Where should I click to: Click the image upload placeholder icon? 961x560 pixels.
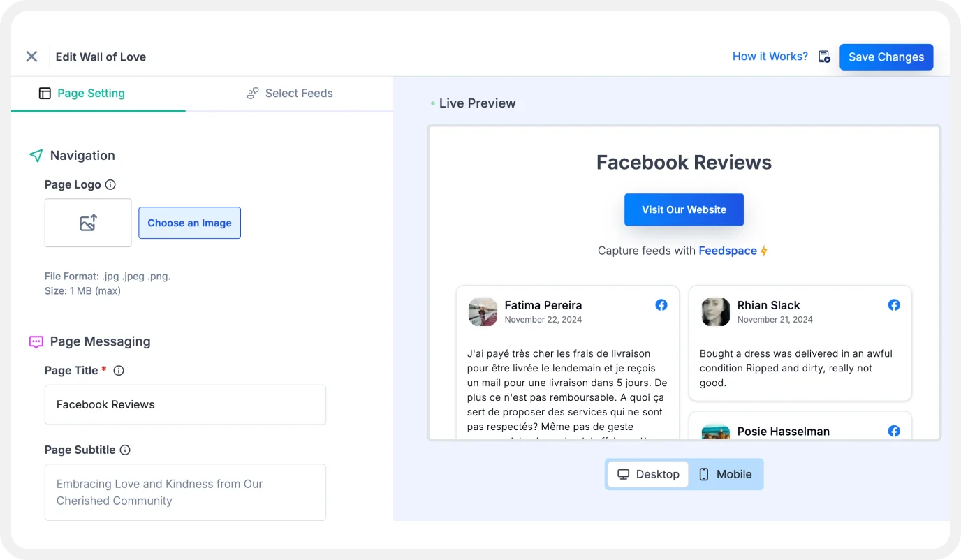(88, 223)
